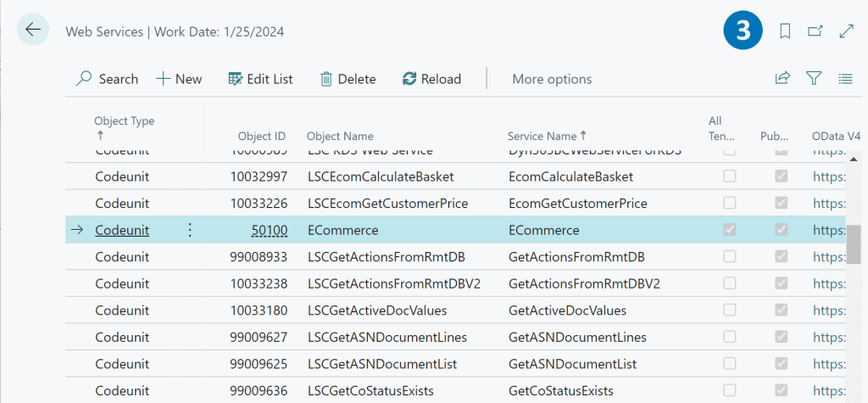Click the share icon in toolbar
The height and width of the screenshot is (403, 868).
pyautogui.click(x=782, y=79)
